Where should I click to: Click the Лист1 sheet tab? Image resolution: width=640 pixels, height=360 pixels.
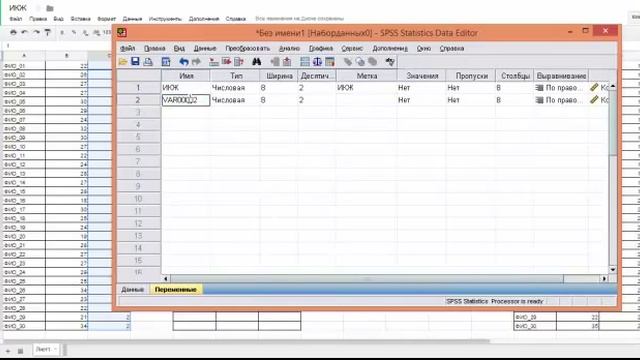(46, 349)
